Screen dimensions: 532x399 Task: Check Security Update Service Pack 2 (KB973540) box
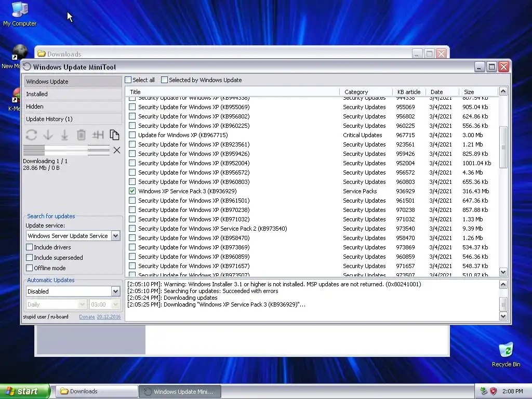tap(132, 229)
